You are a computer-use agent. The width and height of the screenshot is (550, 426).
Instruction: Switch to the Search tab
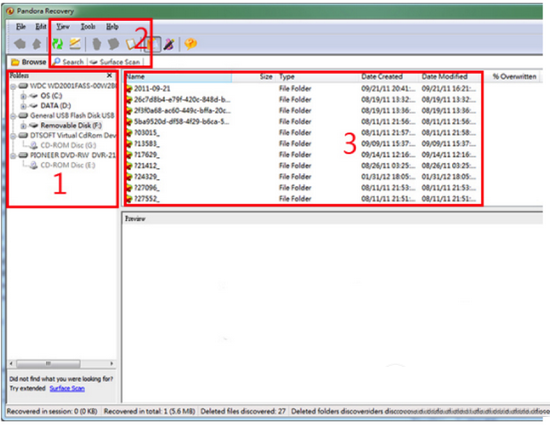[68, 62]
